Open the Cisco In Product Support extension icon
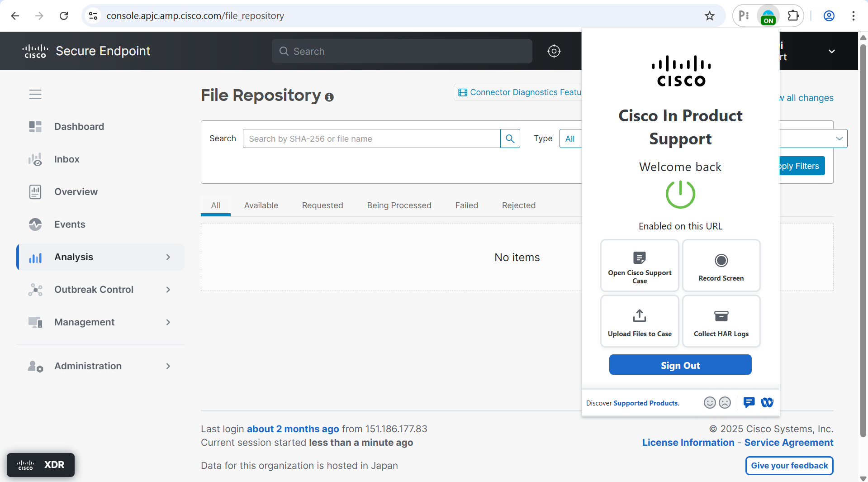The image size is (868, 482). point(768,16)
